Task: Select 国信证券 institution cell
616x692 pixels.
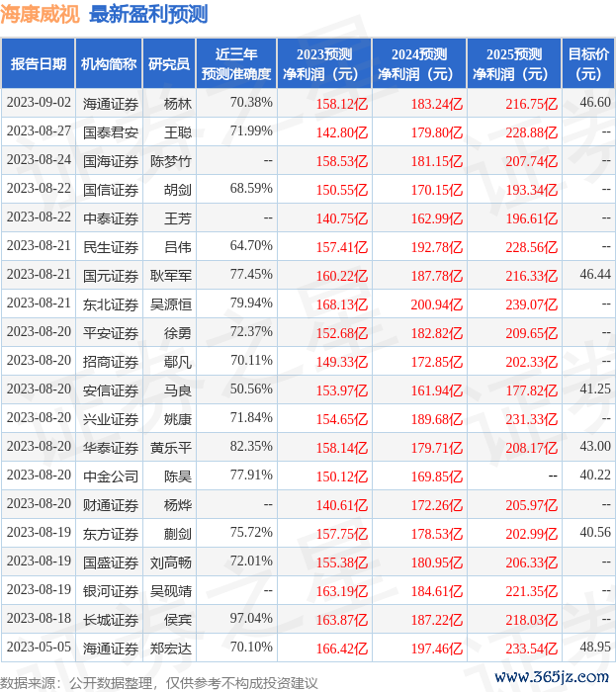Action: click(111, 190)
